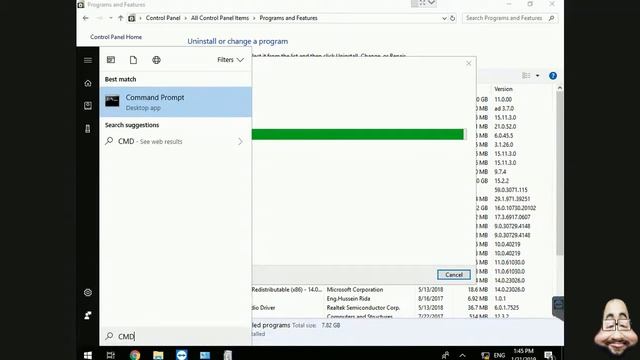The image size is (640, 360).
Task: Click the feedback person icon in sidebar
Action: point(88,315)
